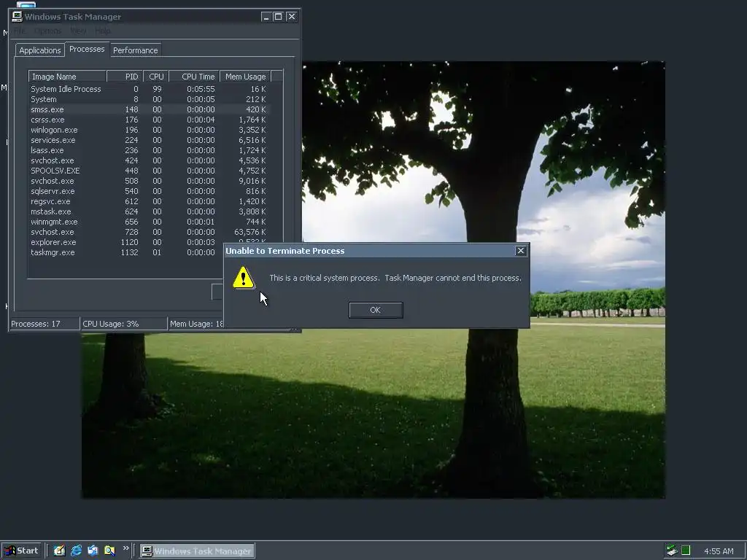Select the Processes tab

(87, 49)
